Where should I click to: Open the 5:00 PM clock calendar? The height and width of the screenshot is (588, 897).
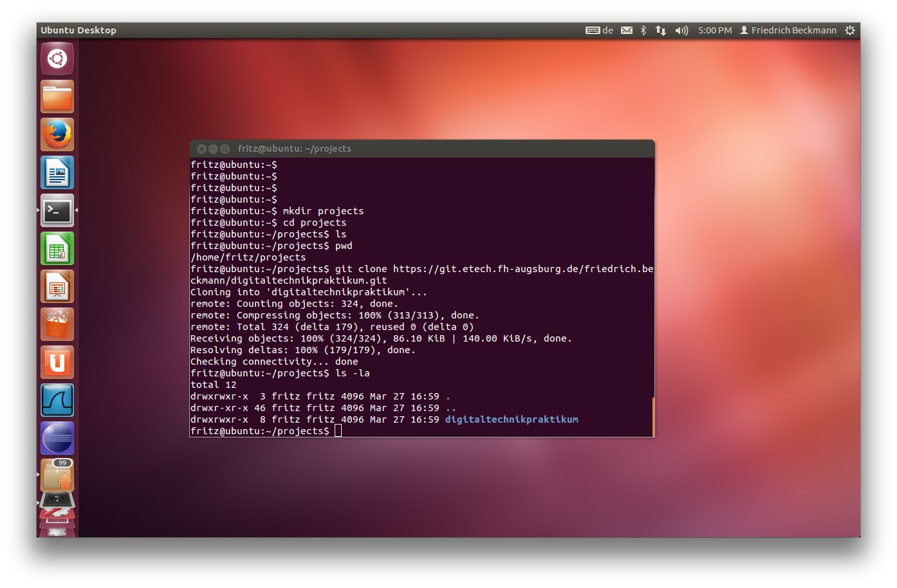714,30
